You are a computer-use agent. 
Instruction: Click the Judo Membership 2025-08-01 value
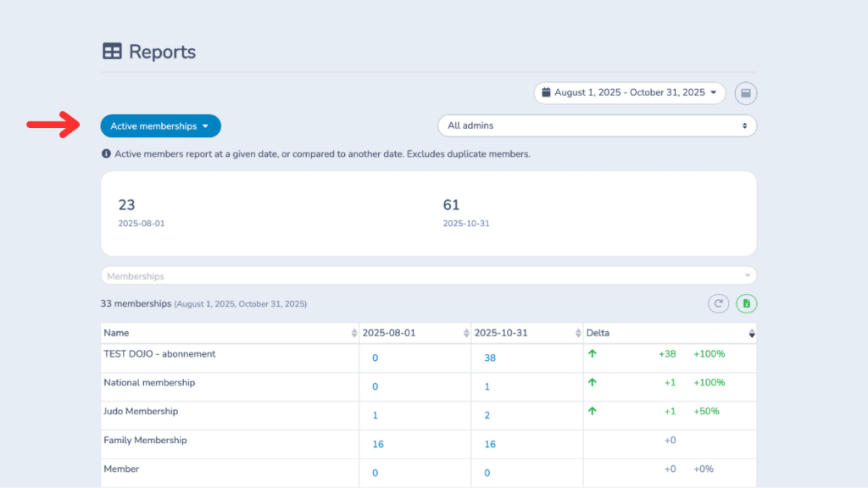click(375, 416)
